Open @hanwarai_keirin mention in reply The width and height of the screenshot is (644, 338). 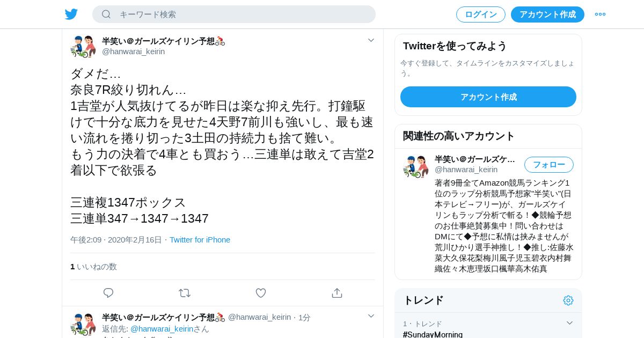coord(162,329)
